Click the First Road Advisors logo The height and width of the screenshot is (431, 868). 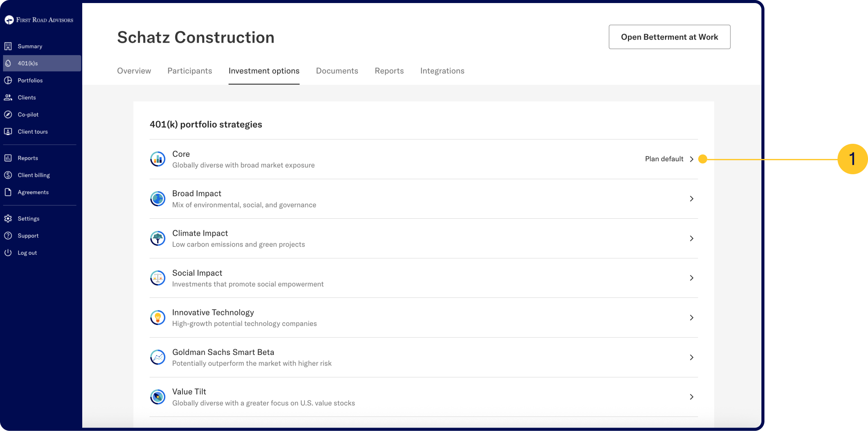pyautogui.click(x=38, y=20)
